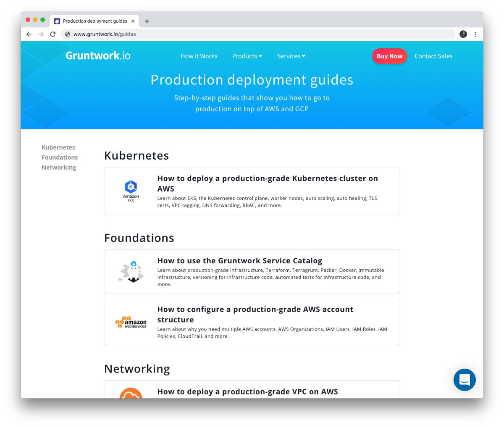Open the Gruntwork Service Catalog guide title

tap(240, 261)
